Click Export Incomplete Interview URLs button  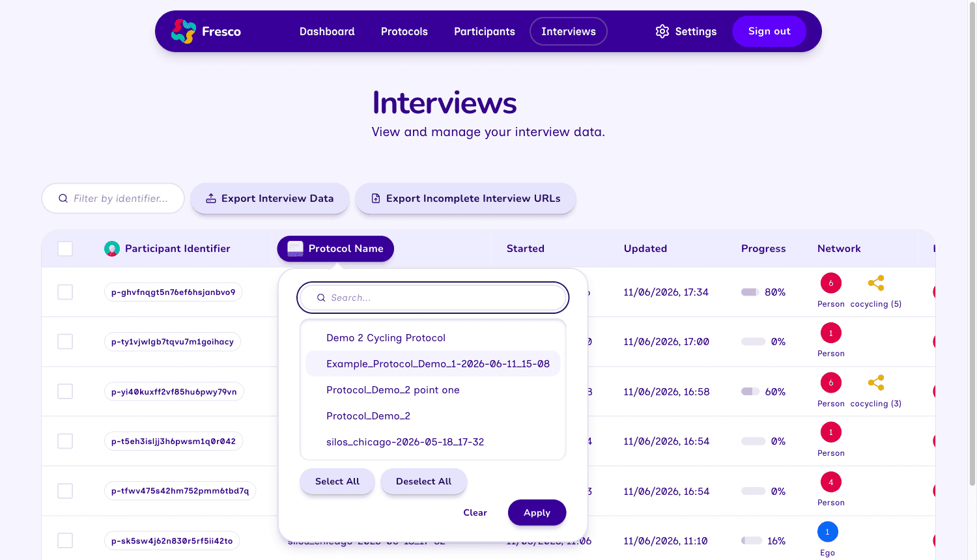pos(466,199)
